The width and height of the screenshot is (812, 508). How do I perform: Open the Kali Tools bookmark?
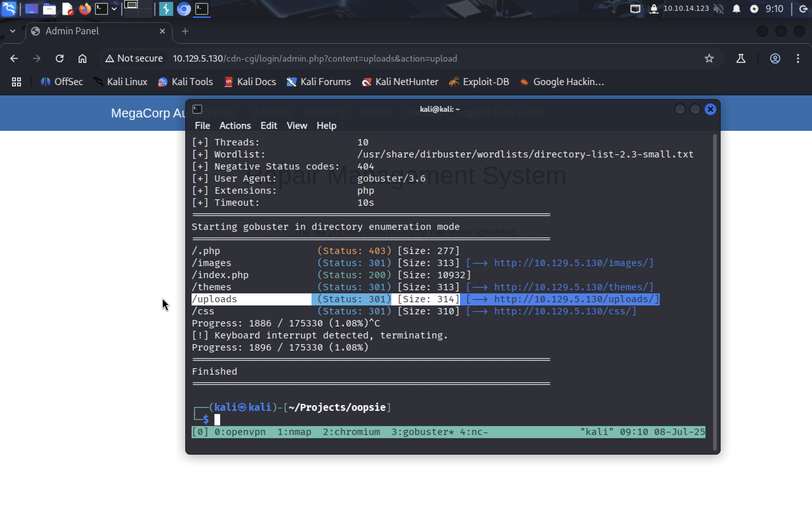(x=185, y=82)
